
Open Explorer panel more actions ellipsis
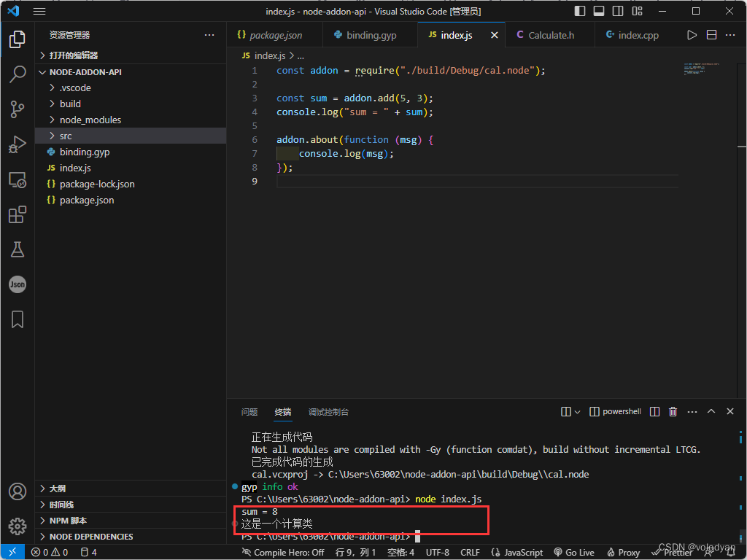click(x=209, y=35)
